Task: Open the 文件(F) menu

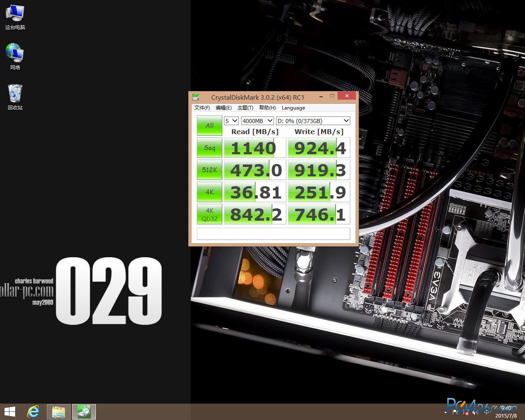Action: tap(202, 108)
